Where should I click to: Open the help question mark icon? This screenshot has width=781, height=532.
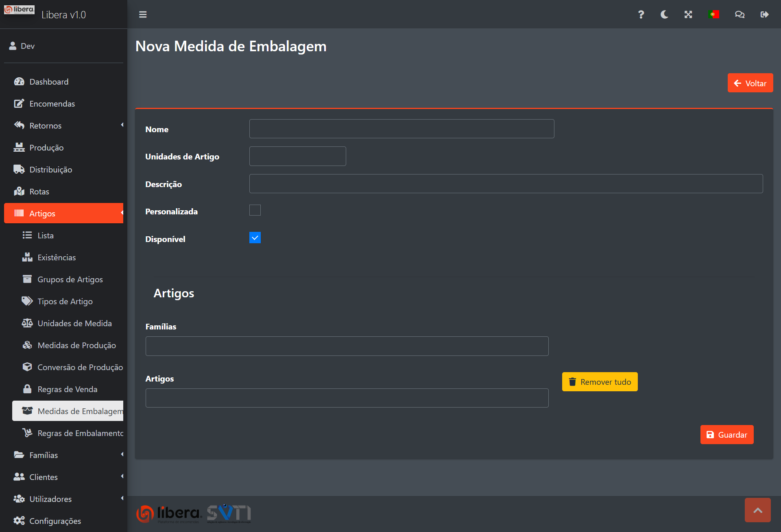(641, 15)
